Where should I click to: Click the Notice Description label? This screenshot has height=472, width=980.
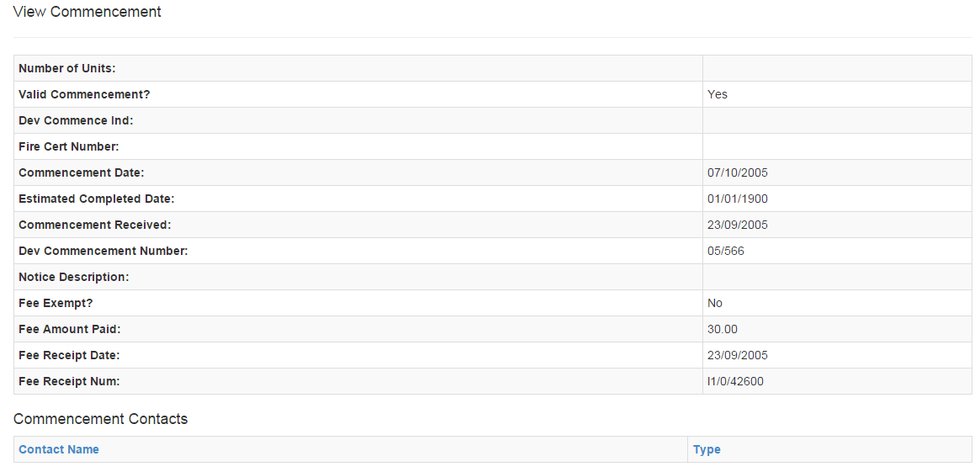74,277
